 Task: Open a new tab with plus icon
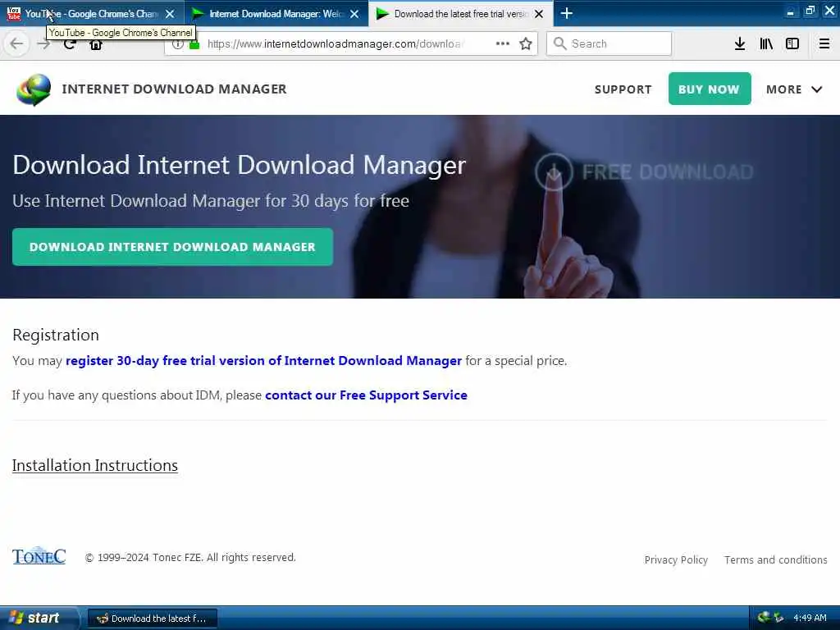coord(567,13)
